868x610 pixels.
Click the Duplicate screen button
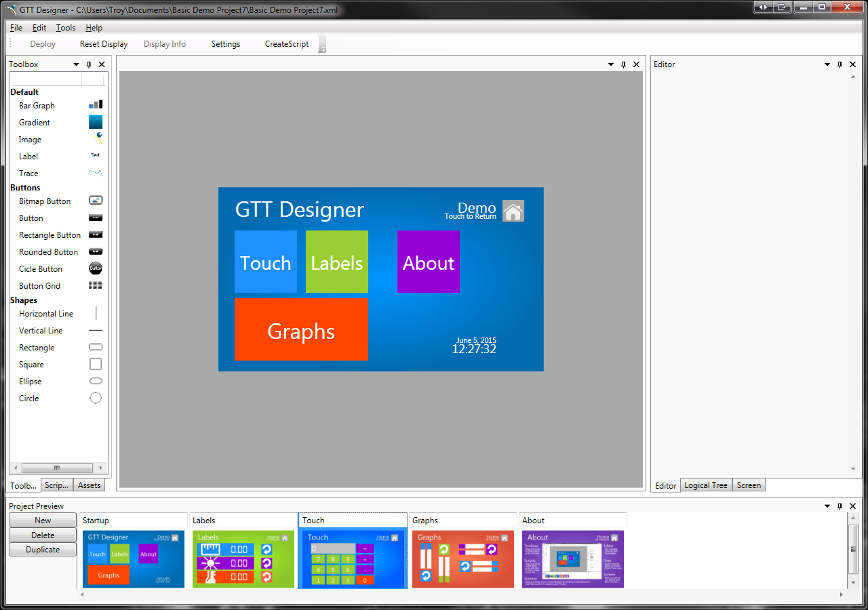pyautogui.click(x=43, y=550)
